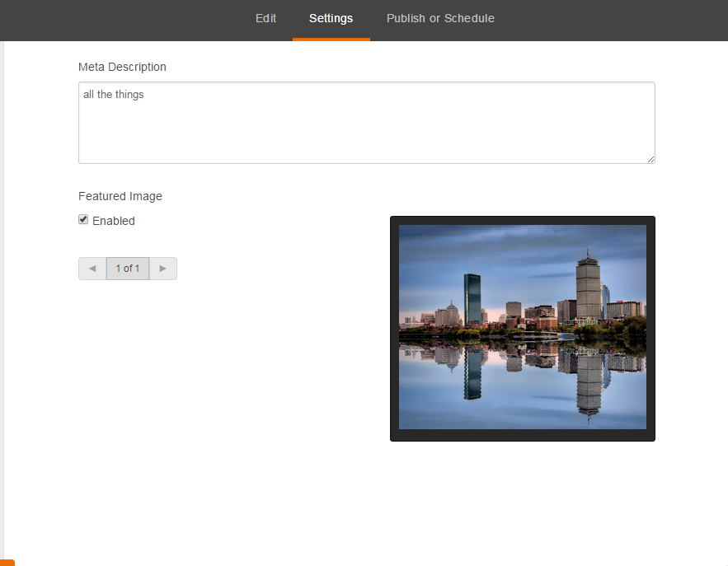Image resolution: width=728 pixels, height=566 pixels.
Task: Click the Enabled checkbox label text
Action: (x=114, y=221)
